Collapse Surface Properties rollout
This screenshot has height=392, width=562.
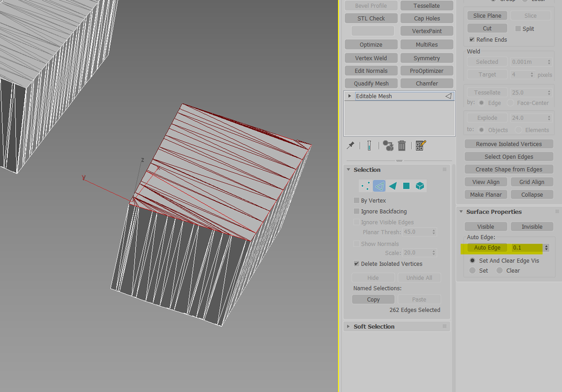coord(461,211)
